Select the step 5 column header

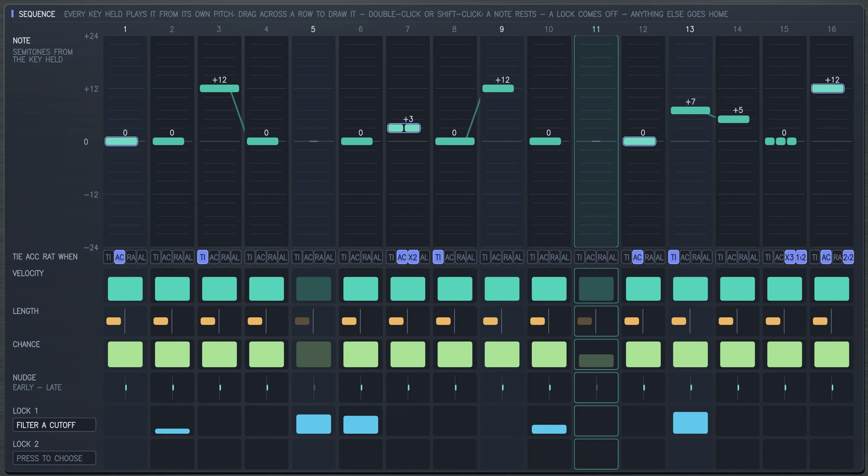click(313, 29)
